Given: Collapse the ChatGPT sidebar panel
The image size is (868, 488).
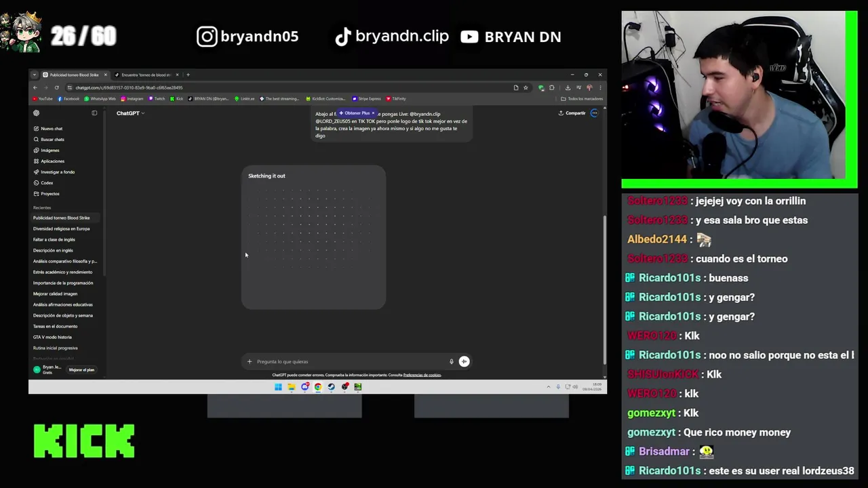Looking at the screenshot, I should tap(94, 113).
